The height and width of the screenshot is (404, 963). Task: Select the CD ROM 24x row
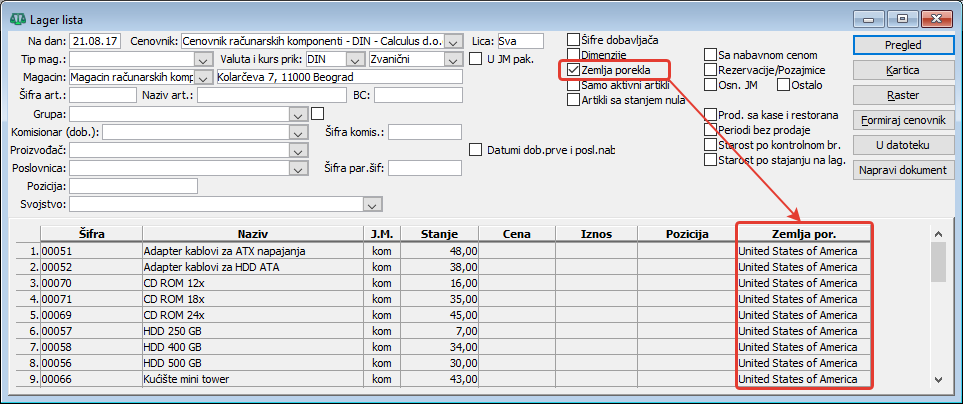[x=443, y=315]
